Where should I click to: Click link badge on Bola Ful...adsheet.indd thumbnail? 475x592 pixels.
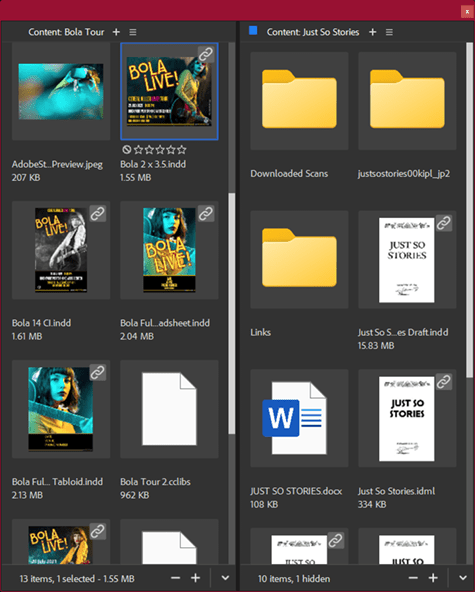[206, 214]
